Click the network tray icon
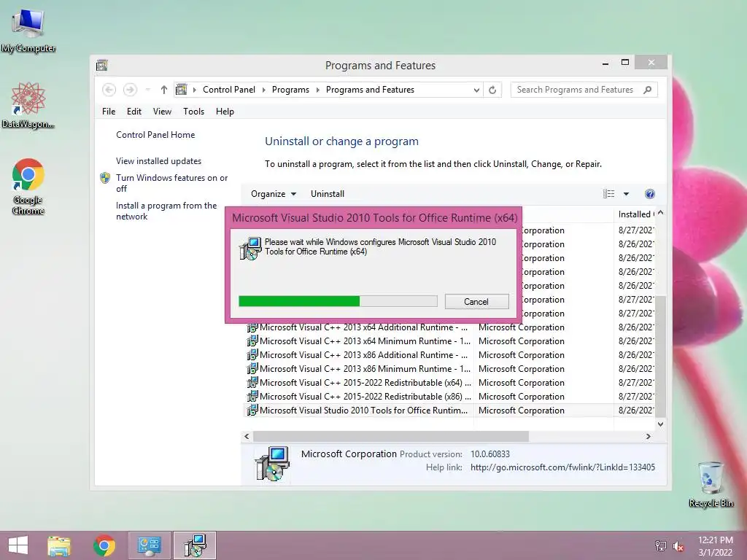 [660, 545]
